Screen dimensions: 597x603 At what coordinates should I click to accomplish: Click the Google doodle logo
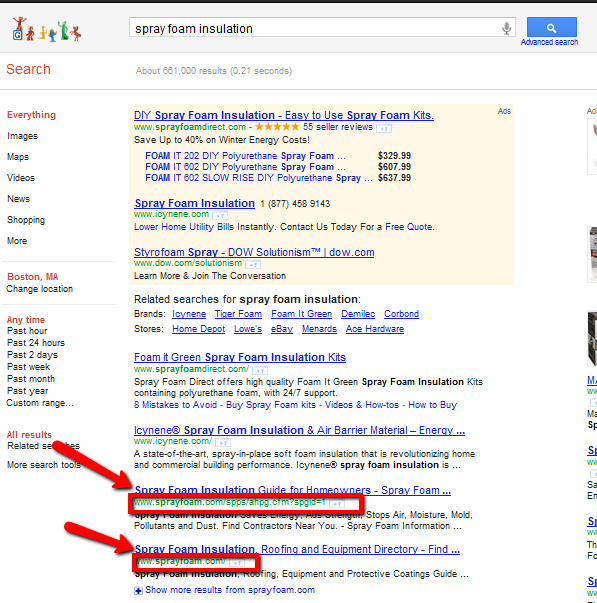click(47, 29)
